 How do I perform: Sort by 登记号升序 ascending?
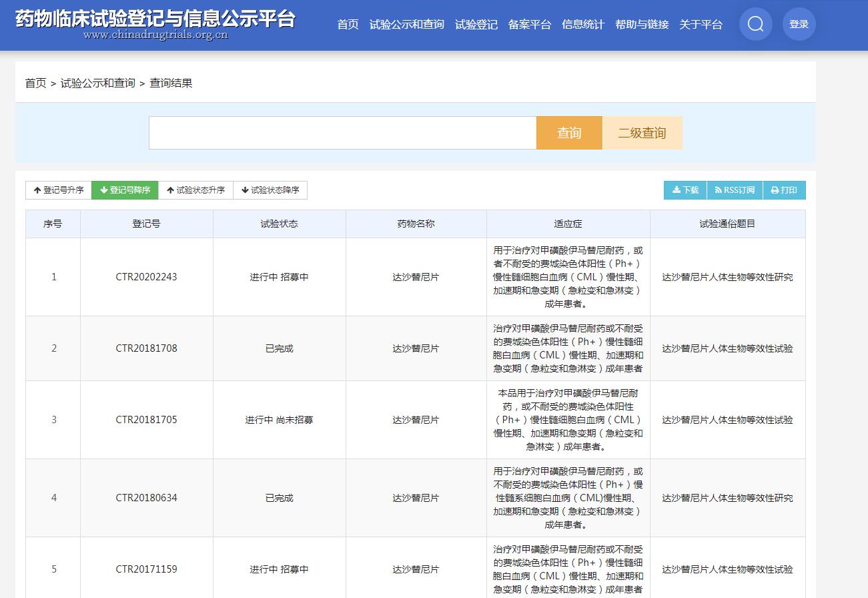(59, 190)
